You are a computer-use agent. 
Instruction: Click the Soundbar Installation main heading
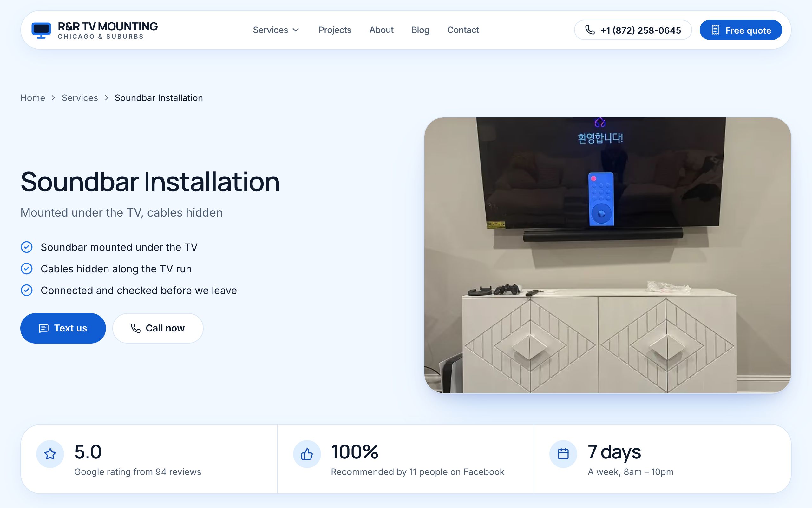point(150,182)
